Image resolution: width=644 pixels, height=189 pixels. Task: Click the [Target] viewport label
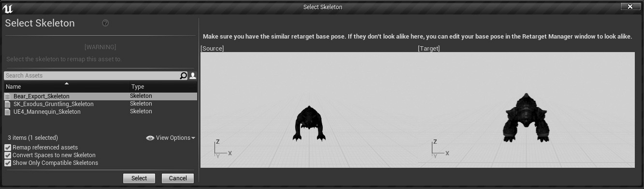(x=429, y=49)
